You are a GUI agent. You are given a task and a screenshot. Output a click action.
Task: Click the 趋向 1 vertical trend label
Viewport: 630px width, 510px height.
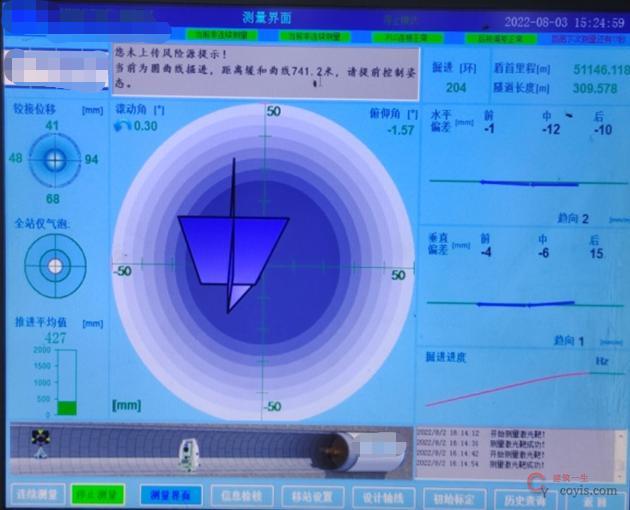(569, 341)
